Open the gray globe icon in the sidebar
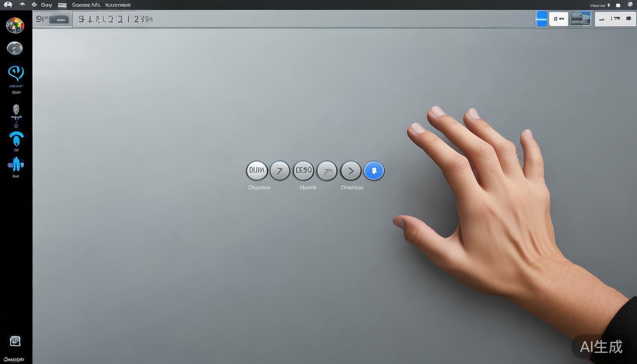Viewport: 637px width, 364px height. point(15,48)
